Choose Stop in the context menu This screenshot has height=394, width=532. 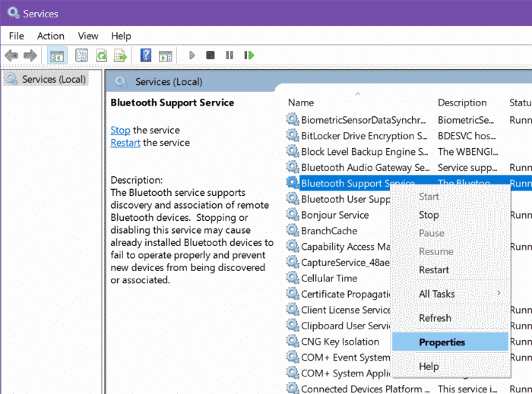[450, 215]
